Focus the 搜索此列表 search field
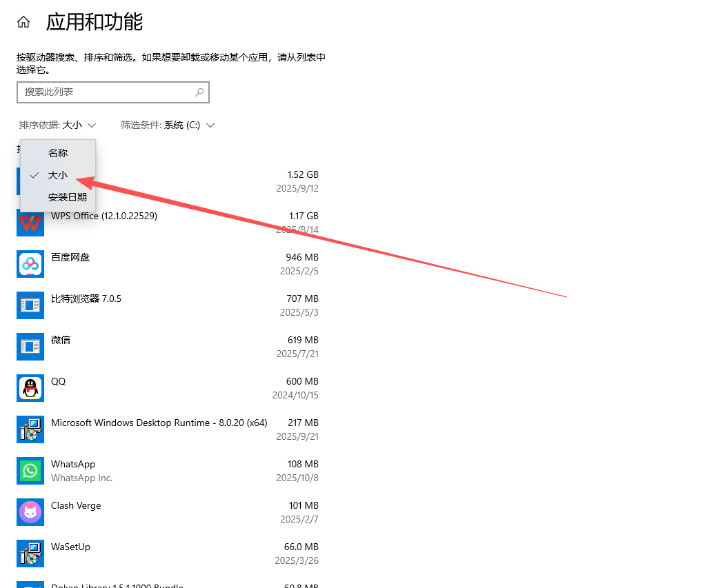Screen dimensions: 703x588 click(113, 92)
